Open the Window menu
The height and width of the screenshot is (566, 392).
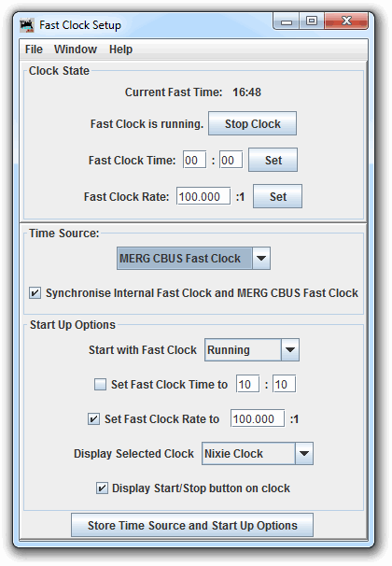tap(76, 50)
